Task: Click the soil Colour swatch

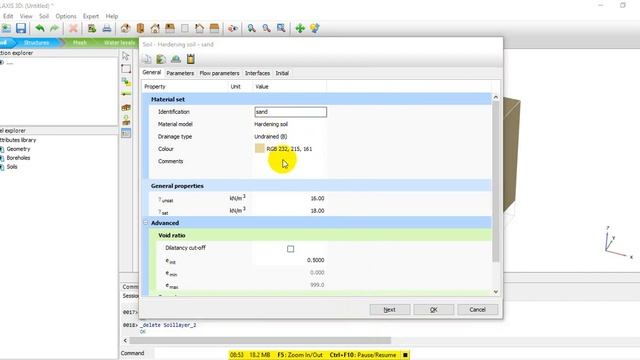Action: pyautogui.click(x=259, y=149)
